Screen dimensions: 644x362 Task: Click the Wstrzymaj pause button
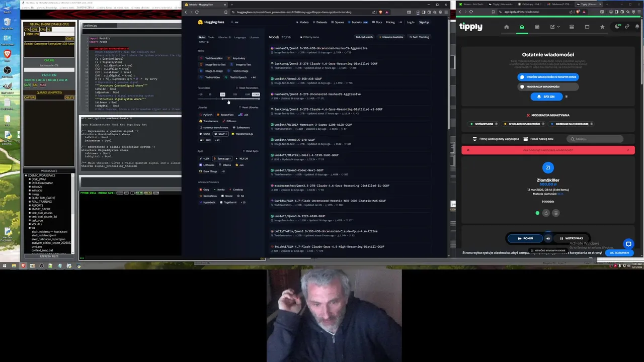click(x=571, y=238)
